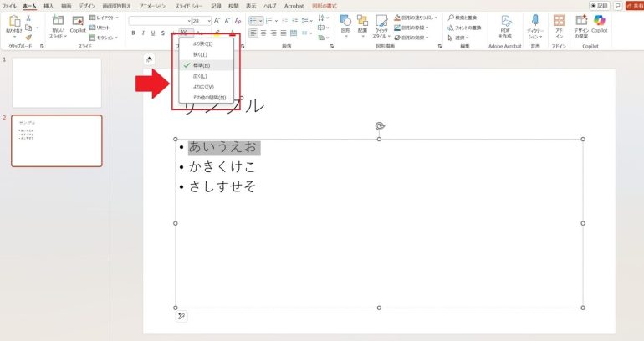
Task: Click the 記録 record button
Action: (599, 5)
